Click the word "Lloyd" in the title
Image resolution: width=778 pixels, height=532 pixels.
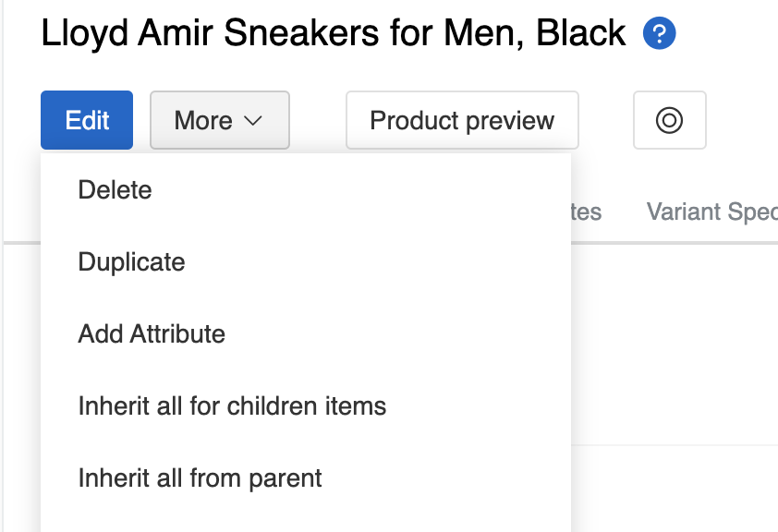(84, 34)
